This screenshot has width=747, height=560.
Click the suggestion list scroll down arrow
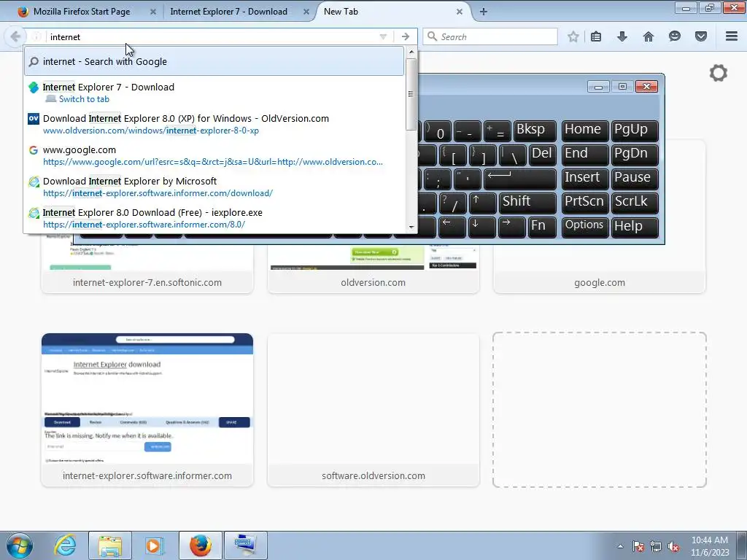(x=411, y=227)
